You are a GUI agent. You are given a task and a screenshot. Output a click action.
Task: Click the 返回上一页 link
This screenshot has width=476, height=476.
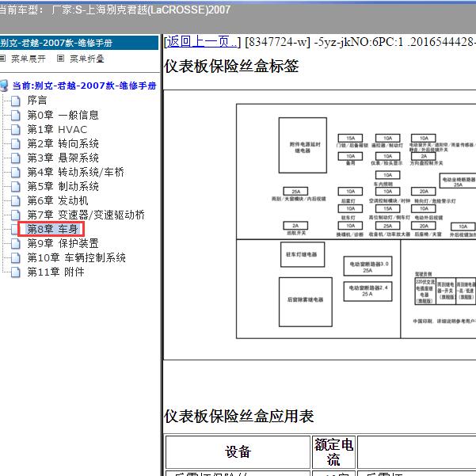click(x=202, y=42)
